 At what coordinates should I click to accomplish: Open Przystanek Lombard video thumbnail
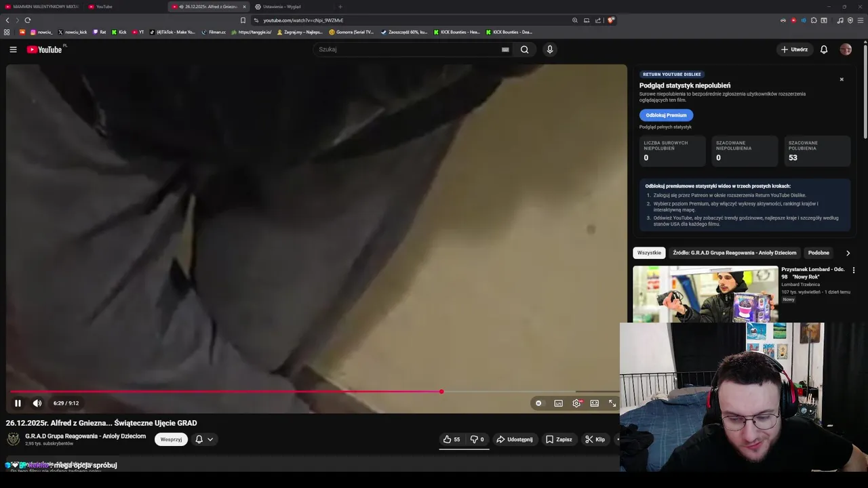tap(705, 294)
